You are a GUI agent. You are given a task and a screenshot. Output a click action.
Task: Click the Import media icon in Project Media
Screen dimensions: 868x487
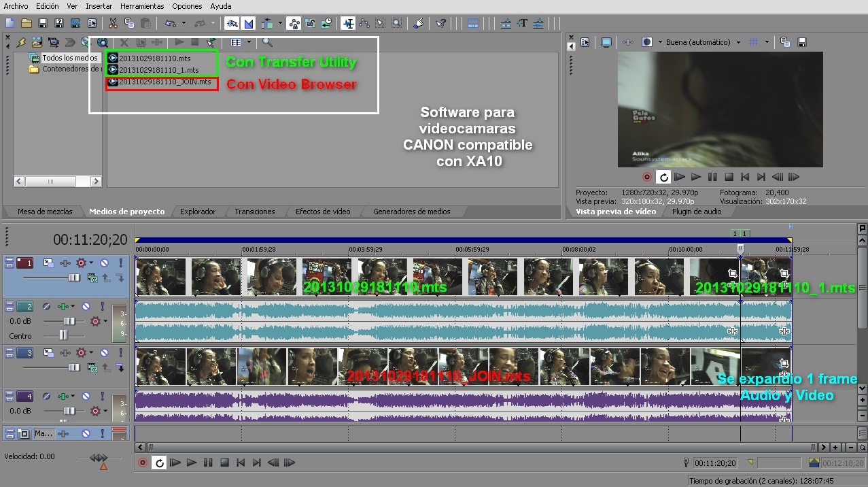[37, 42]
